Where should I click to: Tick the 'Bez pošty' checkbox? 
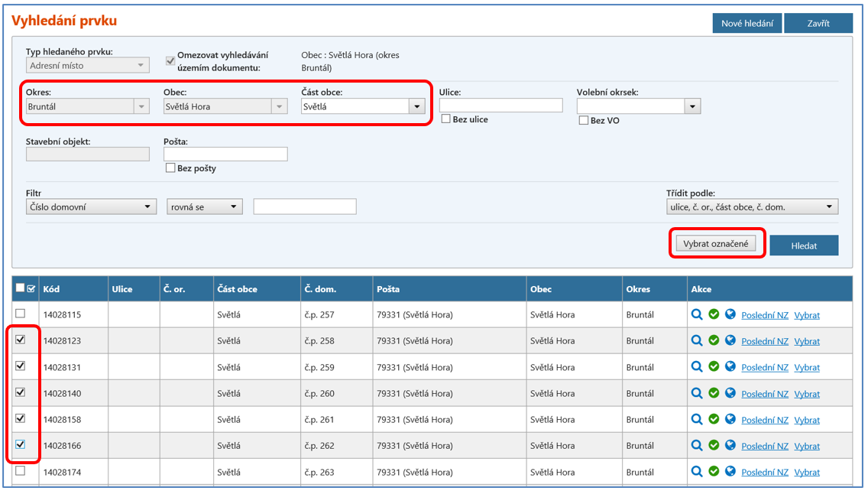point(171,168)
